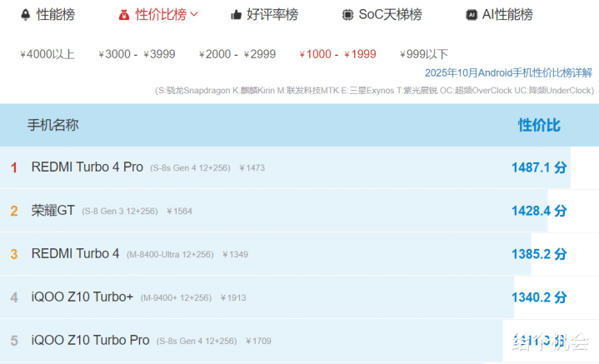
Task: Open 2025年10月Android手机性价比榜详解 link
Action: click(508, 72)
